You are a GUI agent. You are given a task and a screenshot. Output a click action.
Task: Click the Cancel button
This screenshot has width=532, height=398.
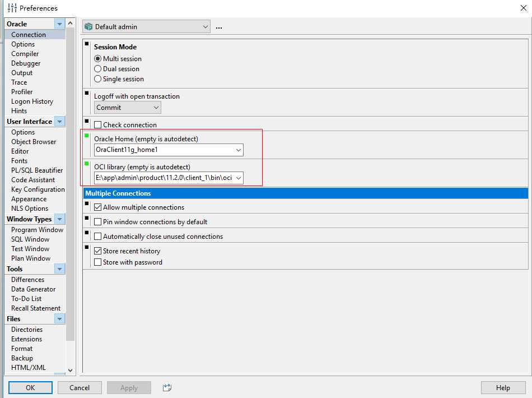pyautogui.click(x=80, y=387)
